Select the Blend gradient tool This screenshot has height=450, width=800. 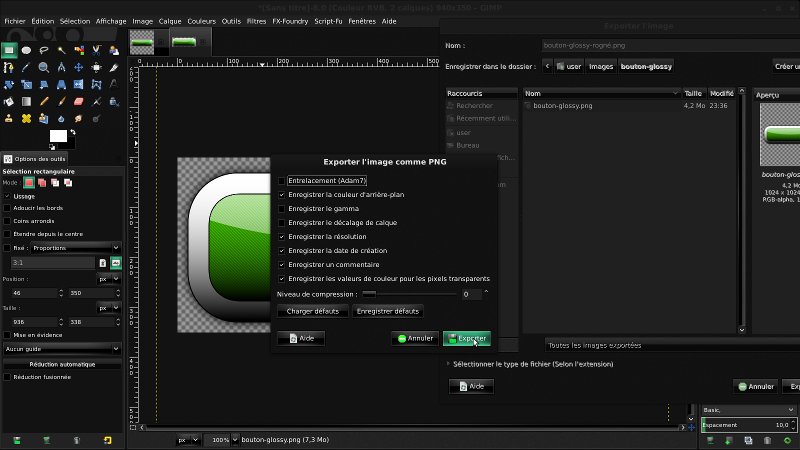click(x=26, y=102)
